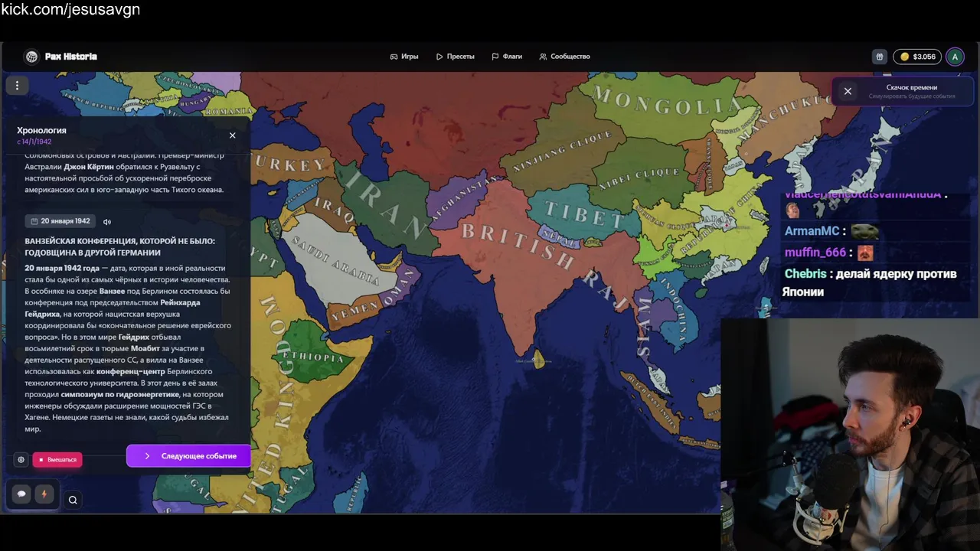
Task: Click the Хронология panel heading
Action: click(41, 130)
